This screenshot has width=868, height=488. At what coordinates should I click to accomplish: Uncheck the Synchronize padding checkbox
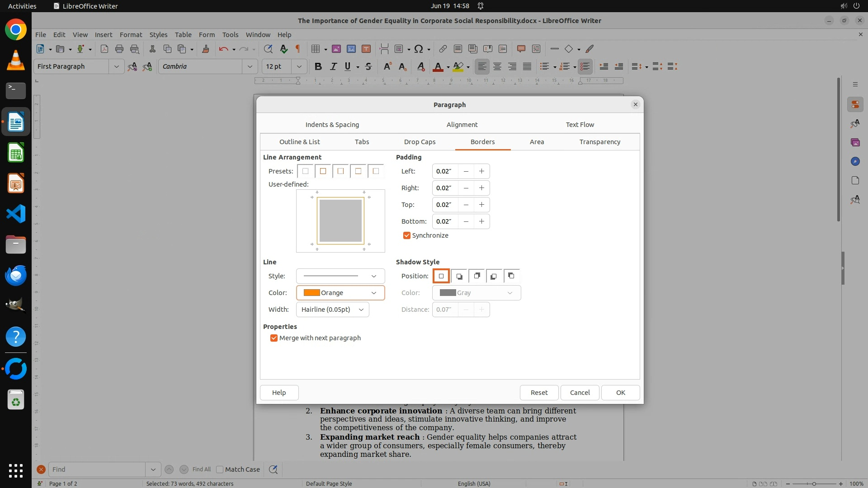[x=406, y=235]
